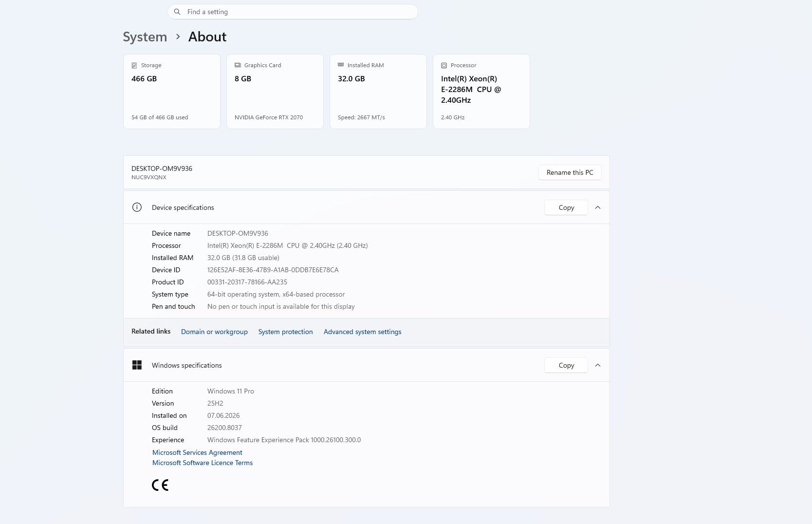Click the Speed: 2667 MT/s text
812x524 pixels.
click(x=361, y=117)
